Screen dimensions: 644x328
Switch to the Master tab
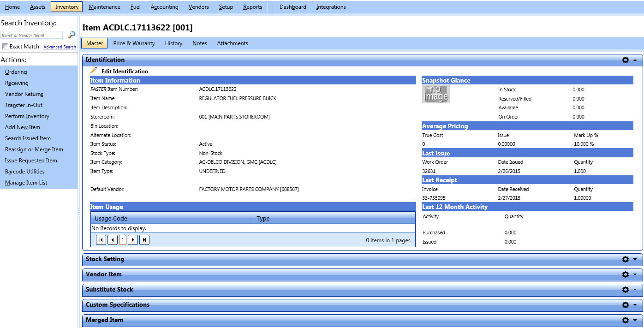point(95,43)
